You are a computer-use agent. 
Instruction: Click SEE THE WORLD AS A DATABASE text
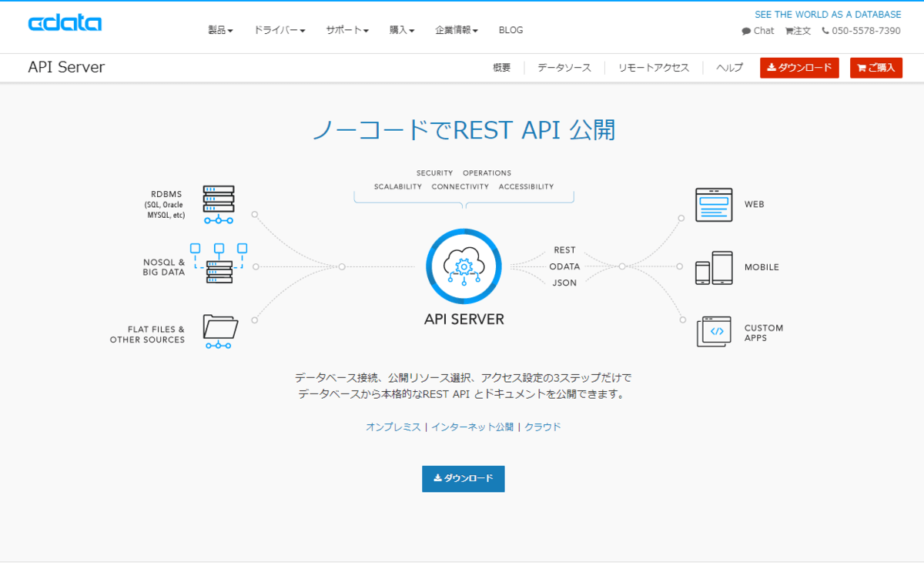[x=828, y=15]
